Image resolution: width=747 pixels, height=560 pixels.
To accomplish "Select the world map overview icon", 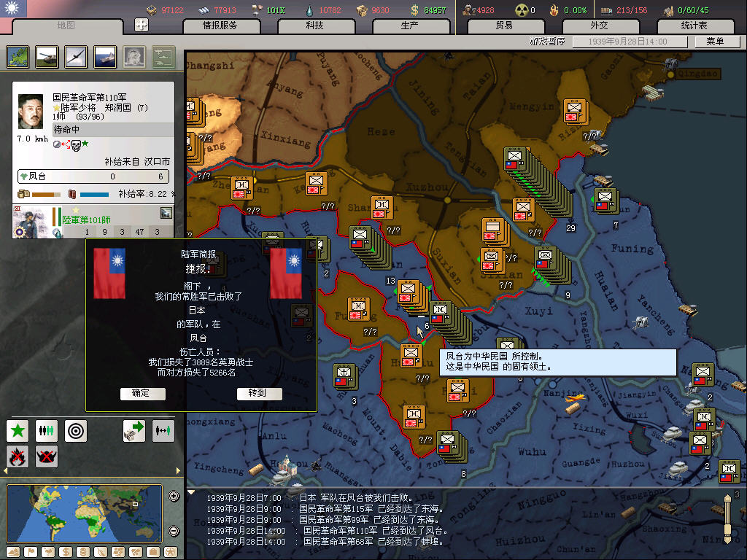I will (x=18, y=57).
